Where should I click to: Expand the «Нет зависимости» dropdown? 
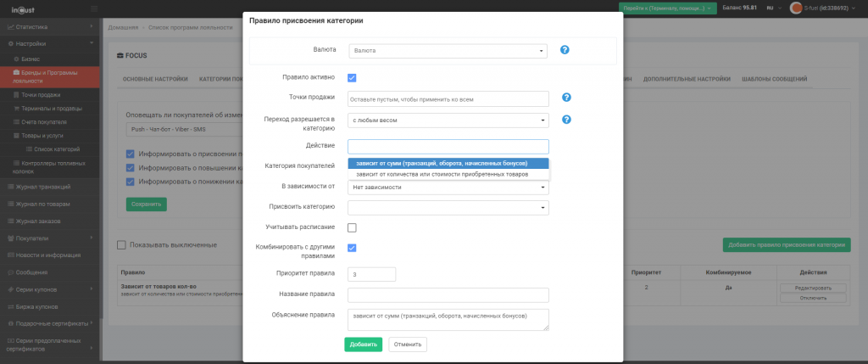click(x=448, y=187)
